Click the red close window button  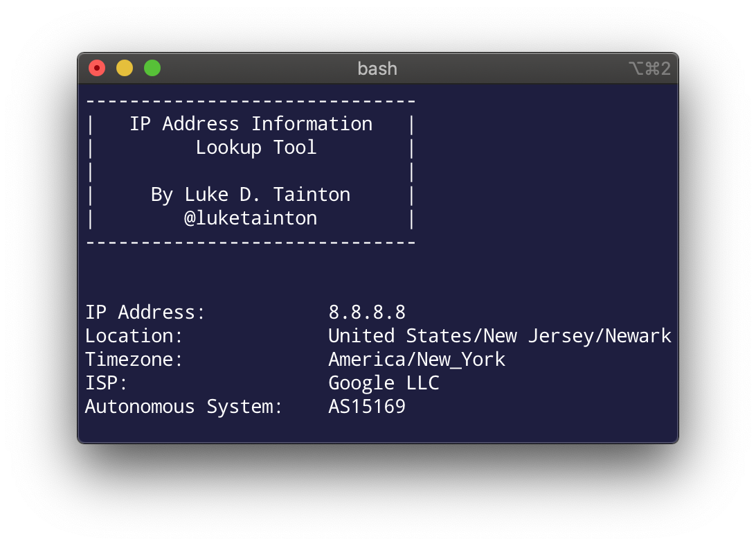coord(97,68)
